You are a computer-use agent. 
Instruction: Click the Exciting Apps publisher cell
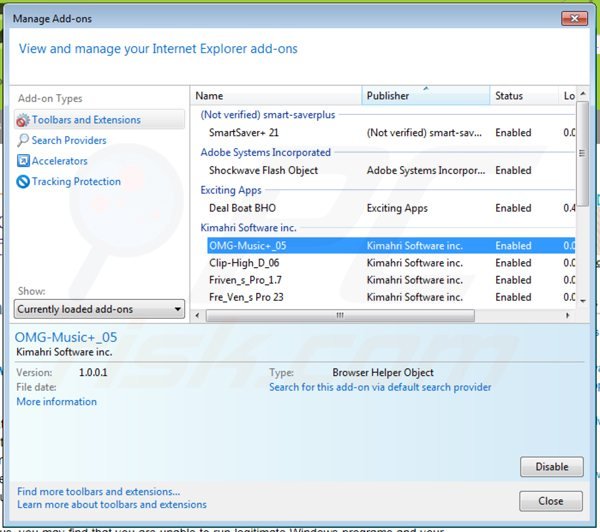click(x=397, y=208)
